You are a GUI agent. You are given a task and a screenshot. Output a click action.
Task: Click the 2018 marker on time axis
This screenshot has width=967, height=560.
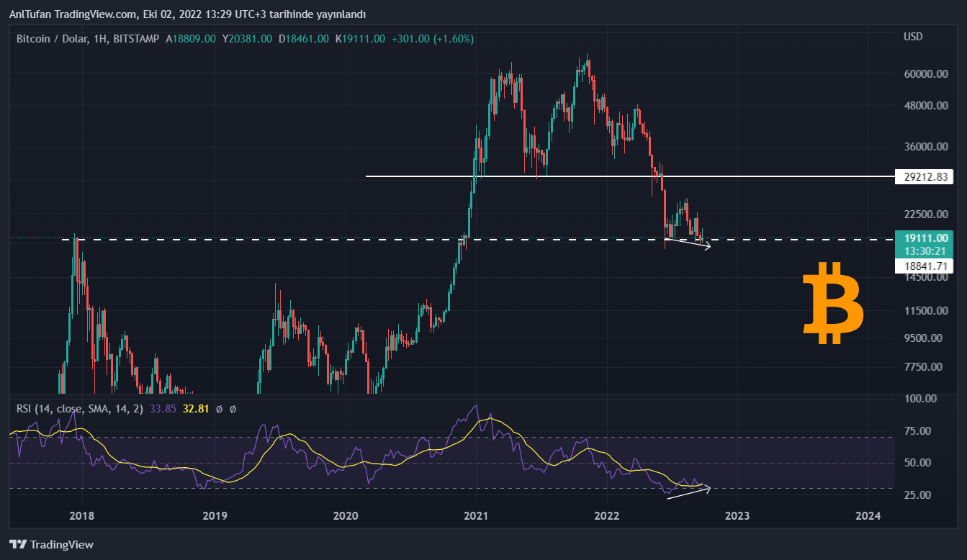pyautogui.click(x=81, y=515)
